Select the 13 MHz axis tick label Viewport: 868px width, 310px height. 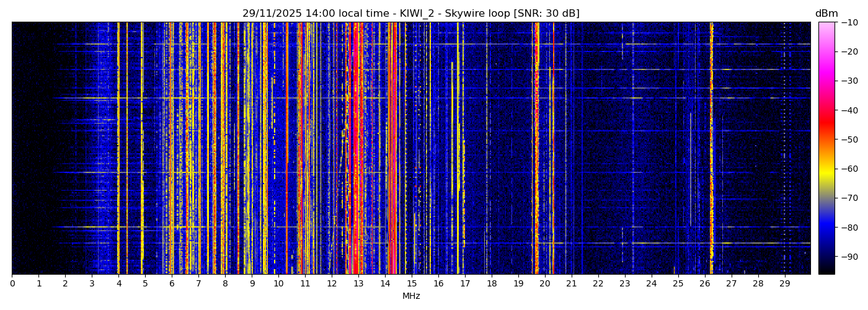358,284
